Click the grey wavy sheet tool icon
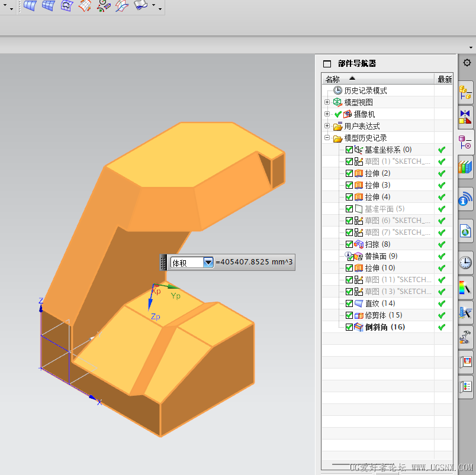The image size is (476, 475). [x=140, y=5]
